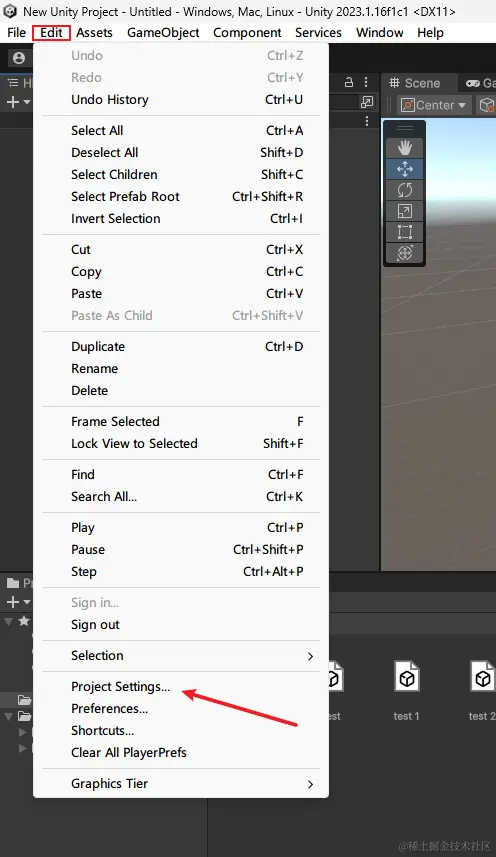496x857 pixels.
Task: Choose Delete
Action: tap(181, 390)
